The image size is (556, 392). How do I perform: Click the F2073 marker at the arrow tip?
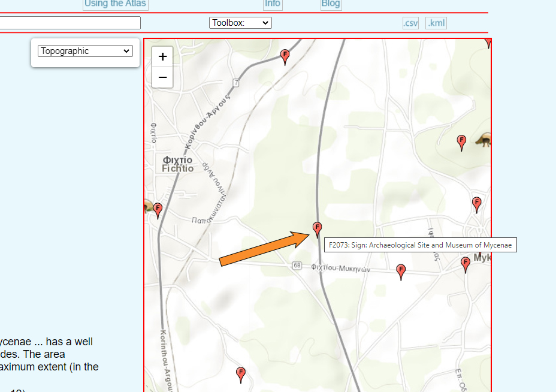point(318,228)
